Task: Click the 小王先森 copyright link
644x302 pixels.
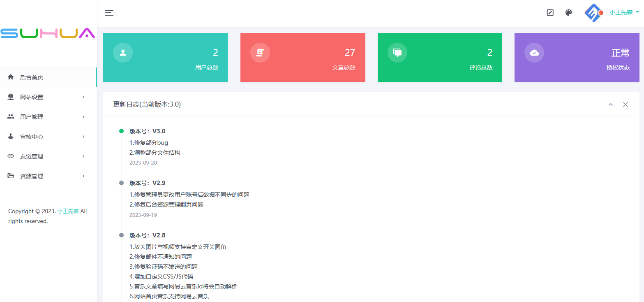Action: coord(68,211)
